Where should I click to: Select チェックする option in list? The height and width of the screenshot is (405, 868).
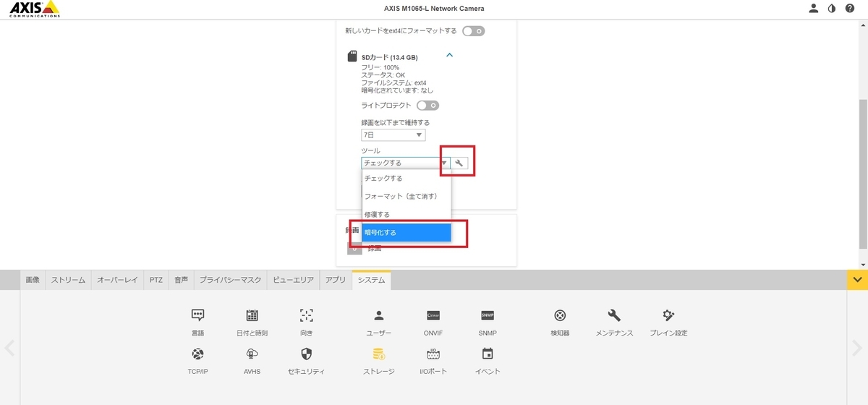pyautogui.click(x=407, y=178)
